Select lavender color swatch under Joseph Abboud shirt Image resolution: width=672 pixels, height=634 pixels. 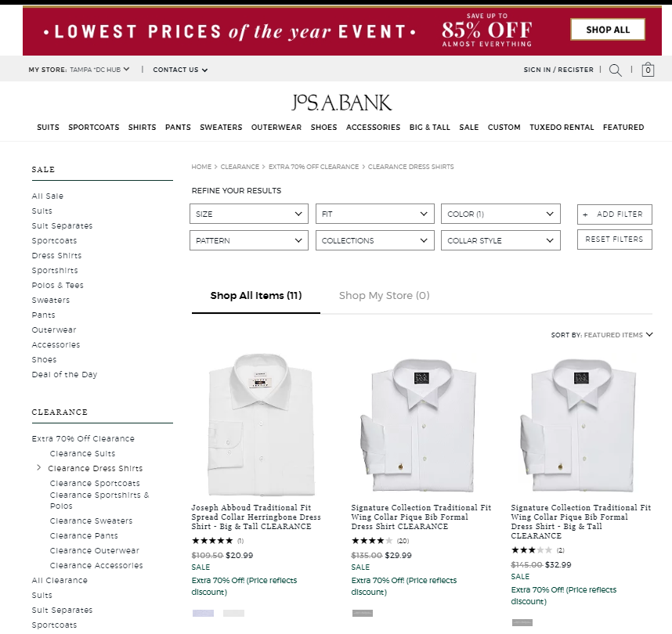(203, 614)
